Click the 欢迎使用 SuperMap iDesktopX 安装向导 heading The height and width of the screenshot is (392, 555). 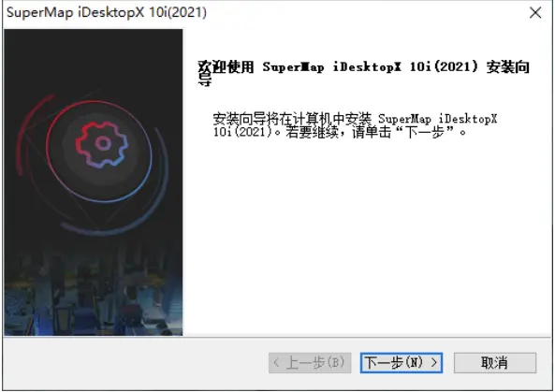(363, 73)
